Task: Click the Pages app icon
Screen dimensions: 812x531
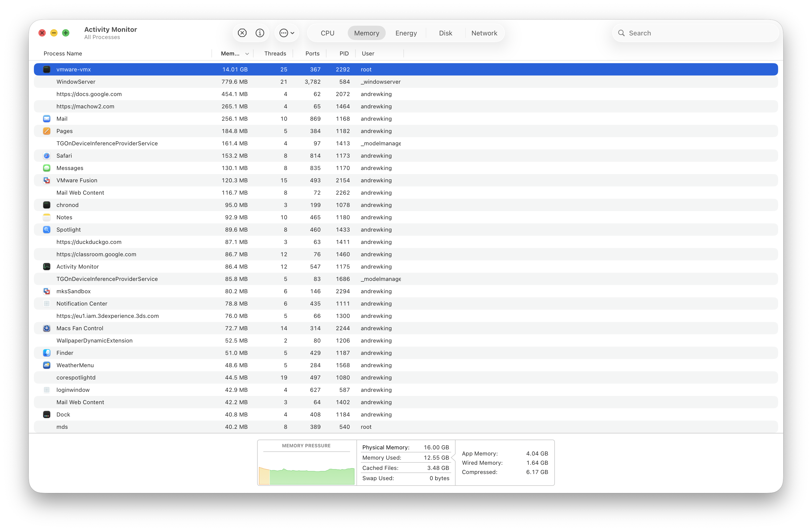Action: pyautogui.click(x=47, y=131)
